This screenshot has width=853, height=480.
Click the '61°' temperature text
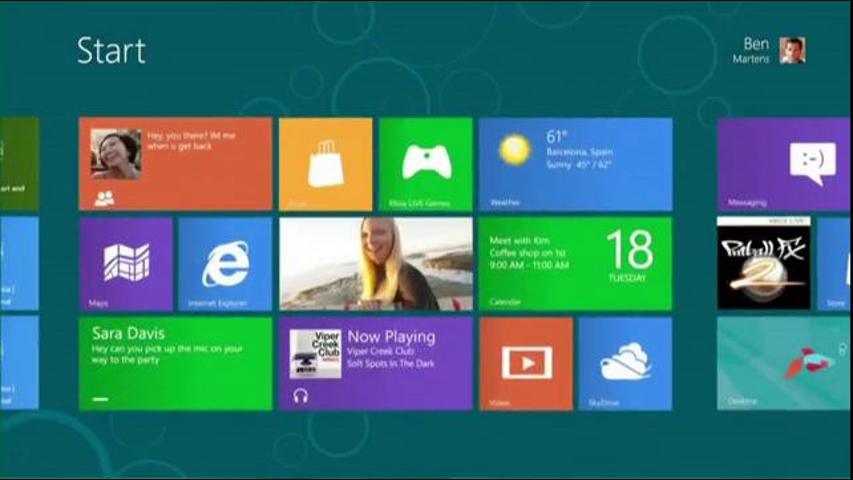click(x=557, y=136)
